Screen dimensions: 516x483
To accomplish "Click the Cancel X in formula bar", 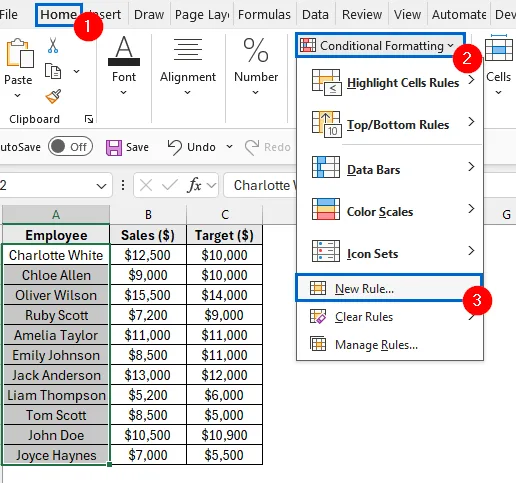I will (146, 185).
